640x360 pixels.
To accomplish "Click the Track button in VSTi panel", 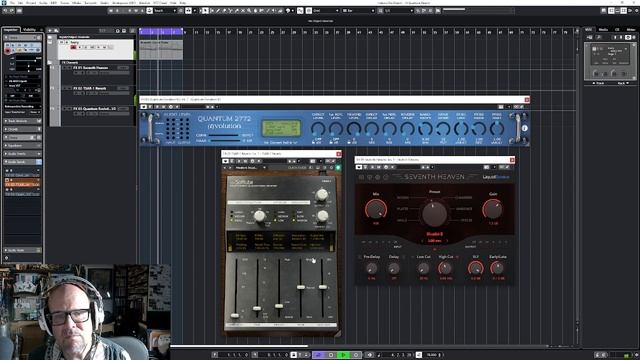I will point(599,83).
